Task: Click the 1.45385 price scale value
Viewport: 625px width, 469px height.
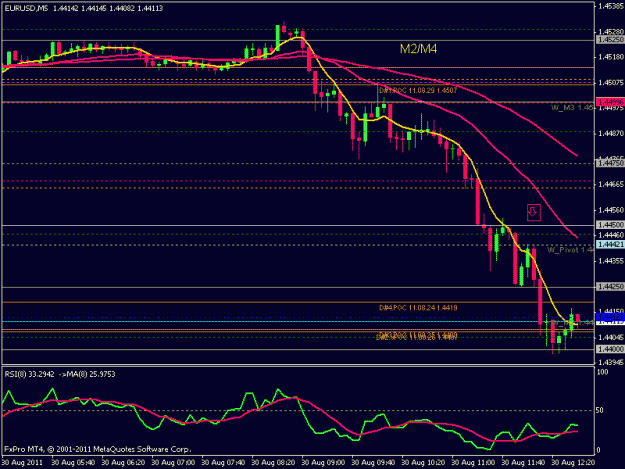Action: coord(611,6)
